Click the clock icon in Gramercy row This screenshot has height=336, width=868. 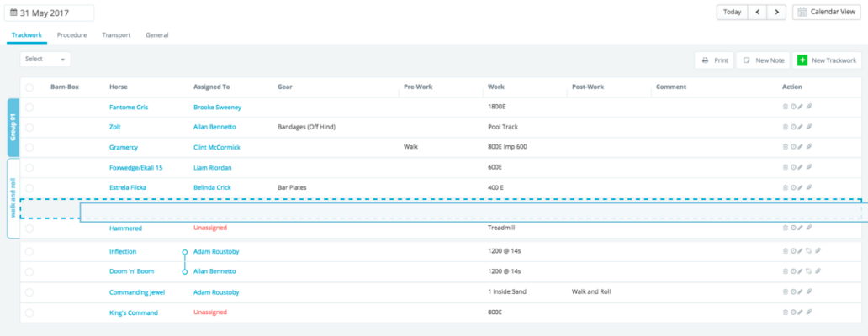point(792,148)
